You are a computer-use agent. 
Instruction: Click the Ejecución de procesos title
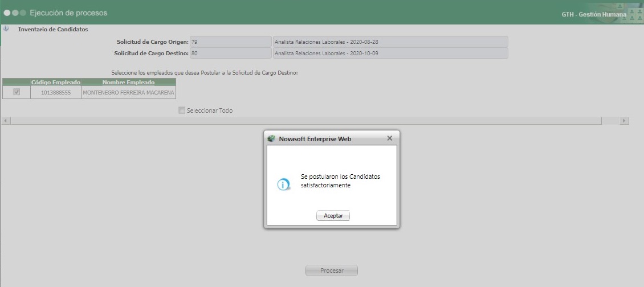(68, 13)
